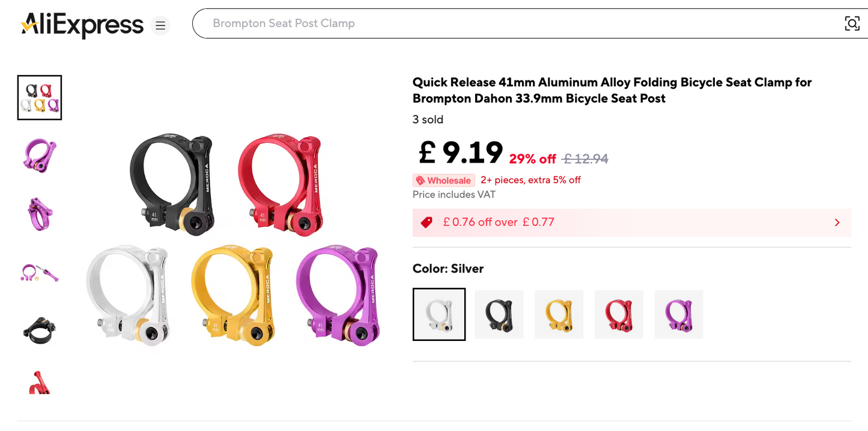868x431 pixels.
Task: Select the Silver color option
Action: coord(439,315)
